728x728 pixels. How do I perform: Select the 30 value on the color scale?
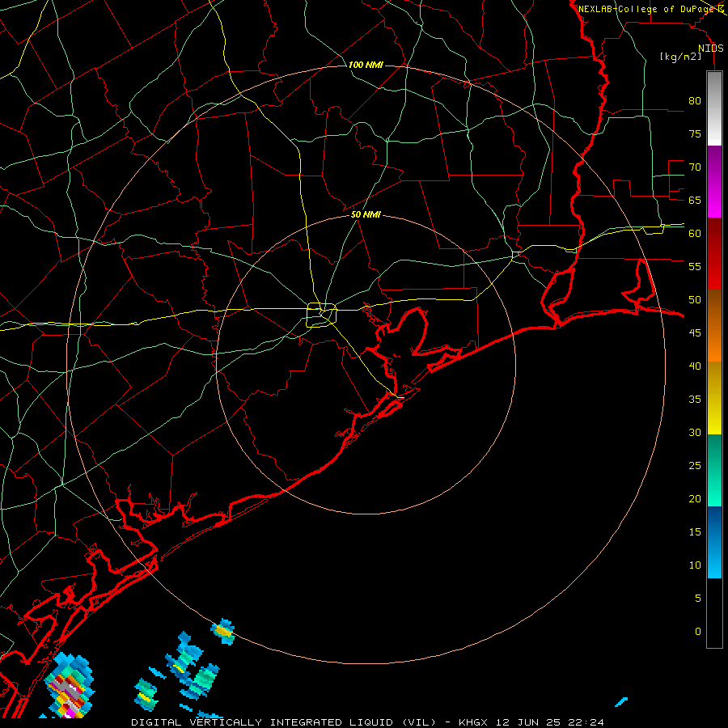695,432
